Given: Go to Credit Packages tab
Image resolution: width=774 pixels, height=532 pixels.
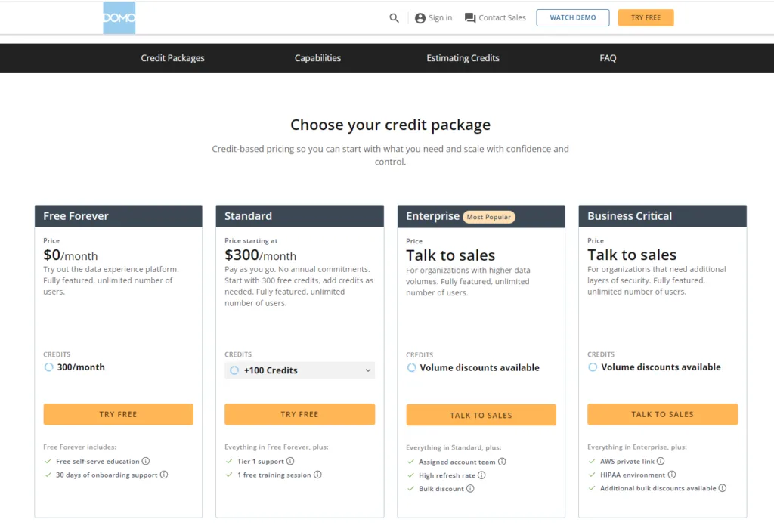Looking at the screenshot, I should pyautogui.click(x=173, y=57).
